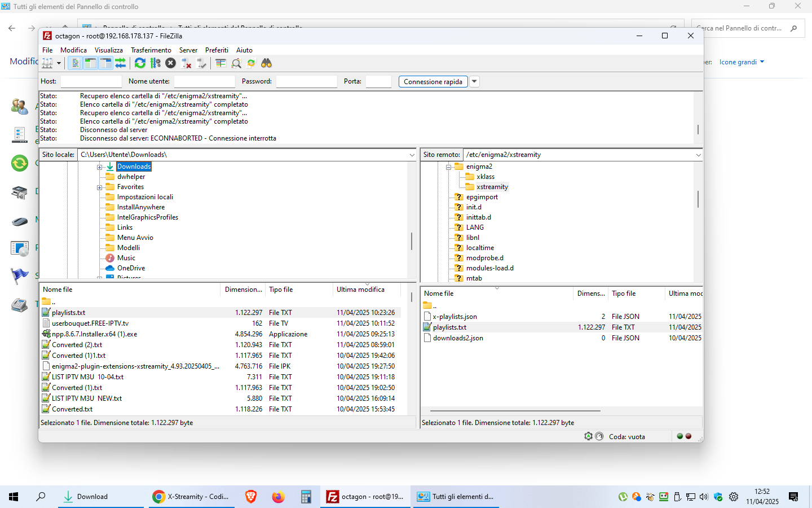The width and height of the screenshot is (812, 508).
Task: Open the Calculator taskbar icon
Action: (306, 497)
